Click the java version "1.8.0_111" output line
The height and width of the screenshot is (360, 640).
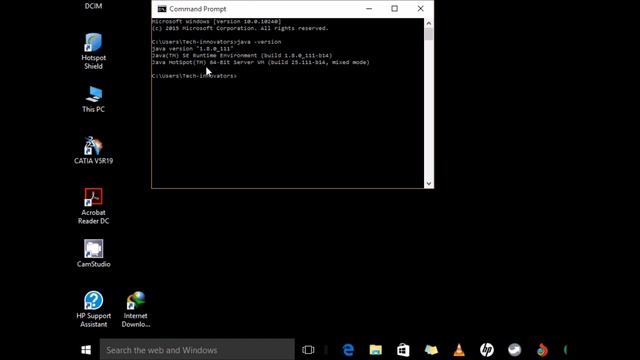tap(192, 49)
